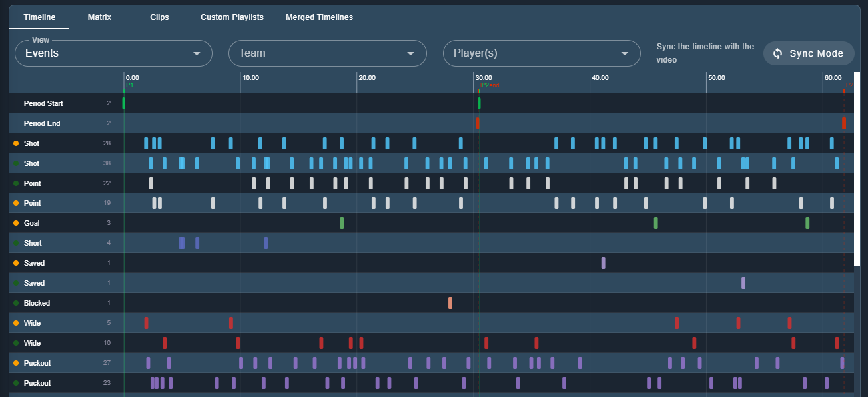Screen dimensions: 868x397
Task: Click the green team dot beside Short
Action: 15,243
